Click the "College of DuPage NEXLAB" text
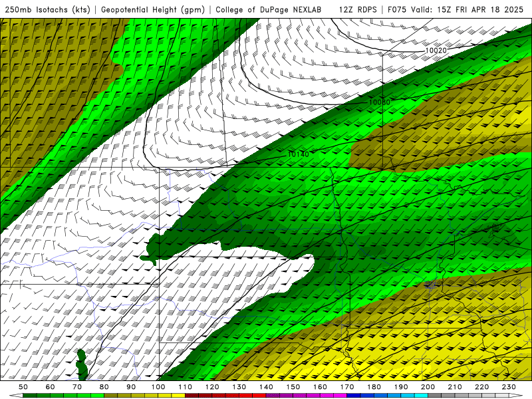Screen dimensions: 532x399 tap(268, 10)
